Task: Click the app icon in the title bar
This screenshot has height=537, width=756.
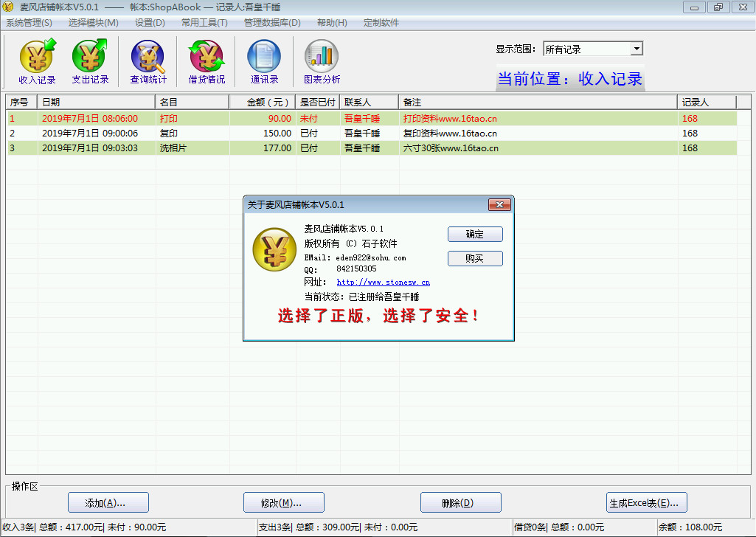Action: [x=9, y=7]
